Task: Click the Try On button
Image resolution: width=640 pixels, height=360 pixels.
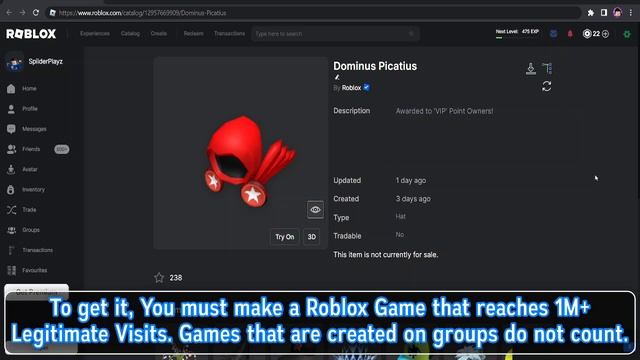Action: click(x=284, y=237)
